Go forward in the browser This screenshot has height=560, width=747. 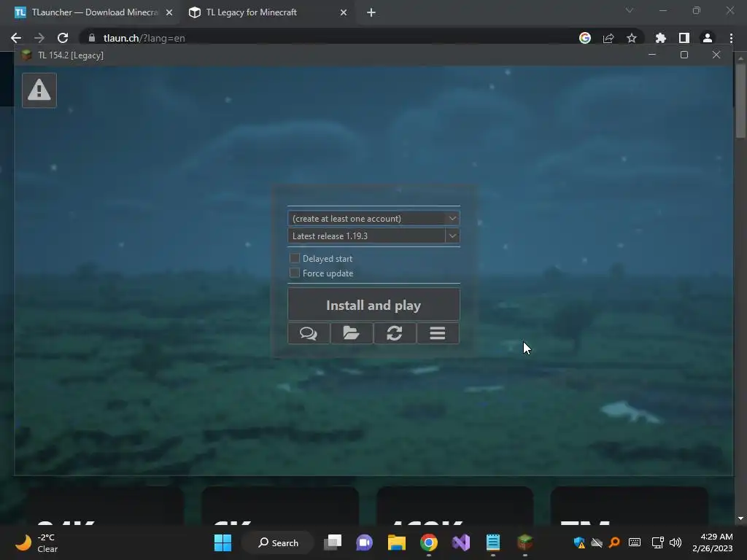pos(39,38)
